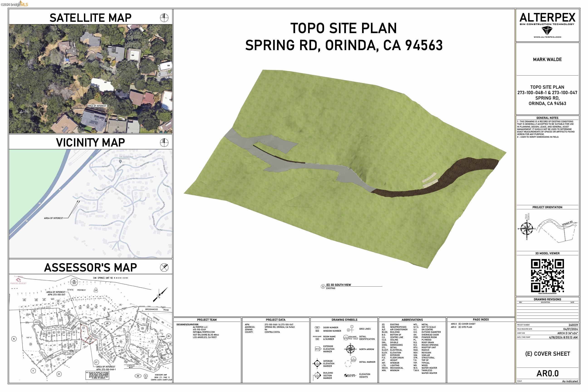
Task: Click the 3D Model Viewer QR code
Action: [547, 275]
